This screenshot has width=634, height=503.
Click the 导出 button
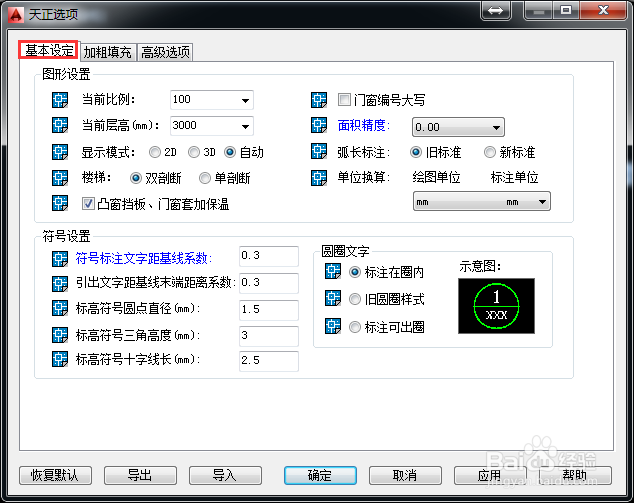pyautogui.click(x=140, y=476)
